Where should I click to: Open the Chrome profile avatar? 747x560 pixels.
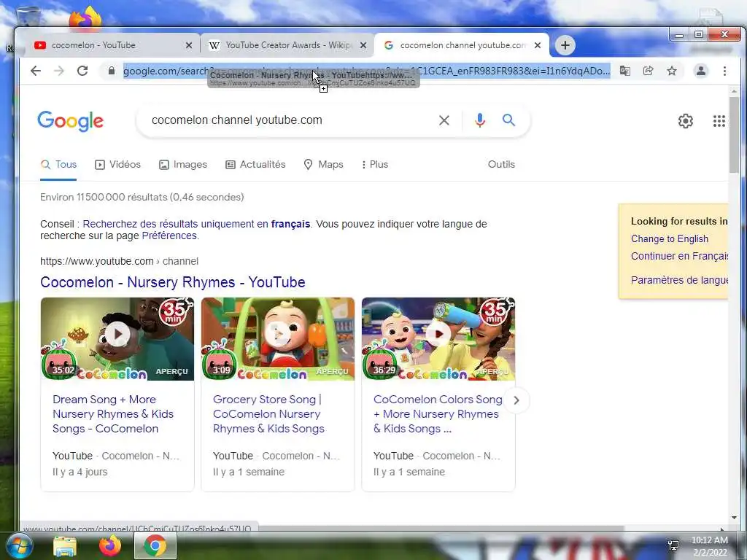click(701, 71)
